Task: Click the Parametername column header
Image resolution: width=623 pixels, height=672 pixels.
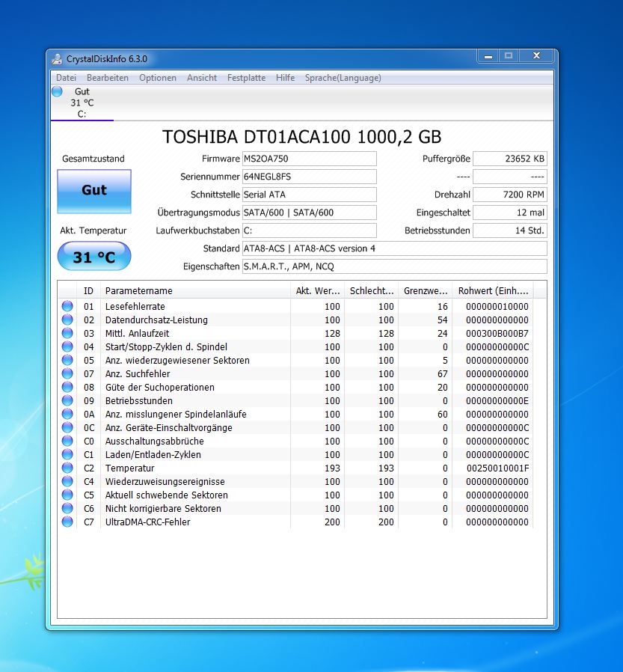Action: (196, 290)
